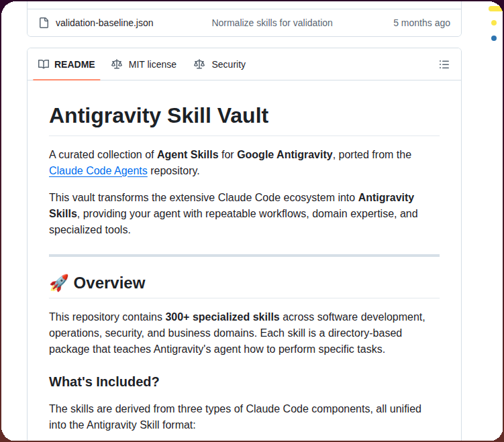This screenshot has height=442, width=504.
Task: Click the scales icon beside MIT license
Action: pyautogui.click(x=117, y=64)
